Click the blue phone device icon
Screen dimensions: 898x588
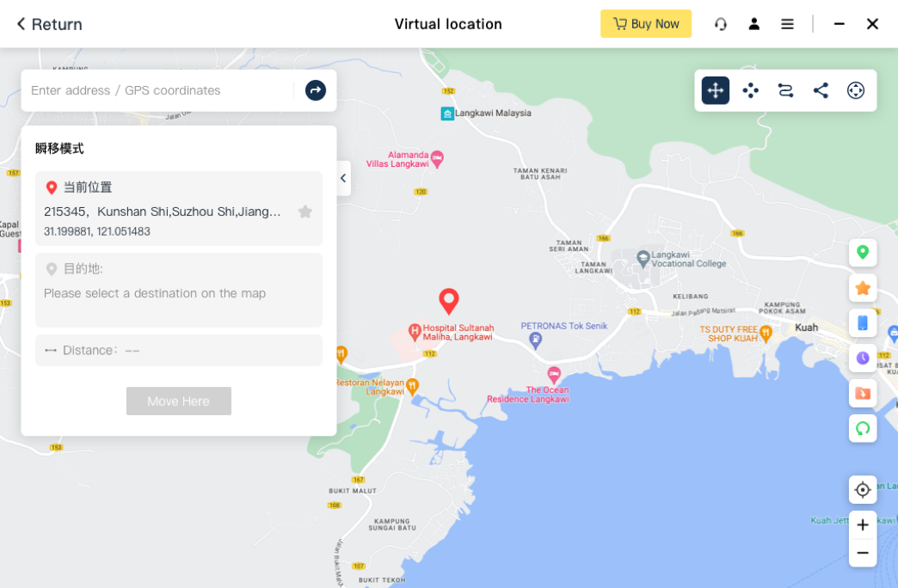[x=863, y=323]
